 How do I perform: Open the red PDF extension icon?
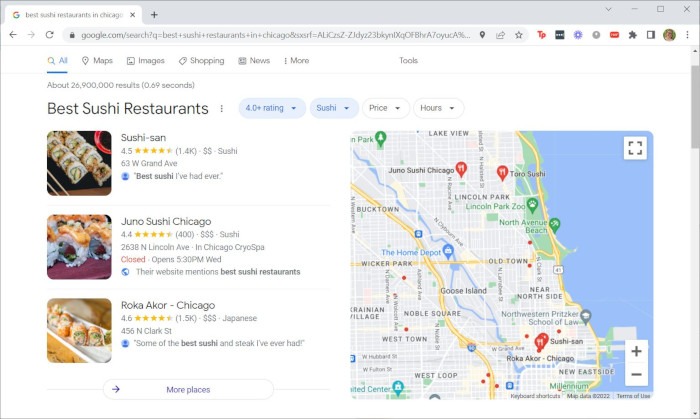[614, 35]
